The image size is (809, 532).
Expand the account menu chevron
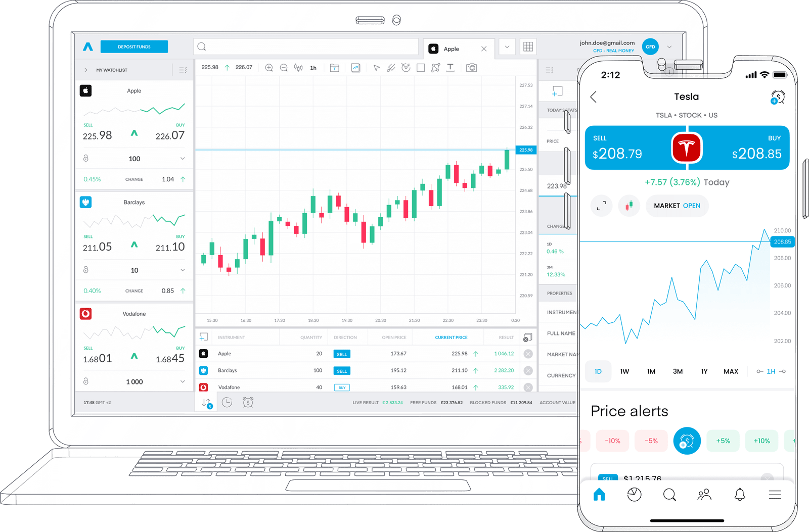[669, 47]
